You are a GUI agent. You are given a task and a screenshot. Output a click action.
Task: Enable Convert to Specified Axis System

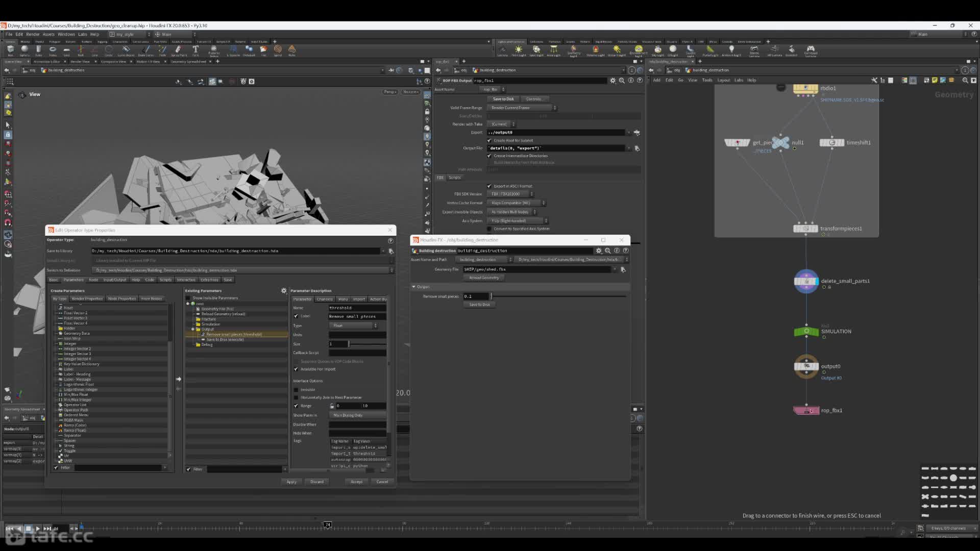pyautogui.click(x=489, y=229)
